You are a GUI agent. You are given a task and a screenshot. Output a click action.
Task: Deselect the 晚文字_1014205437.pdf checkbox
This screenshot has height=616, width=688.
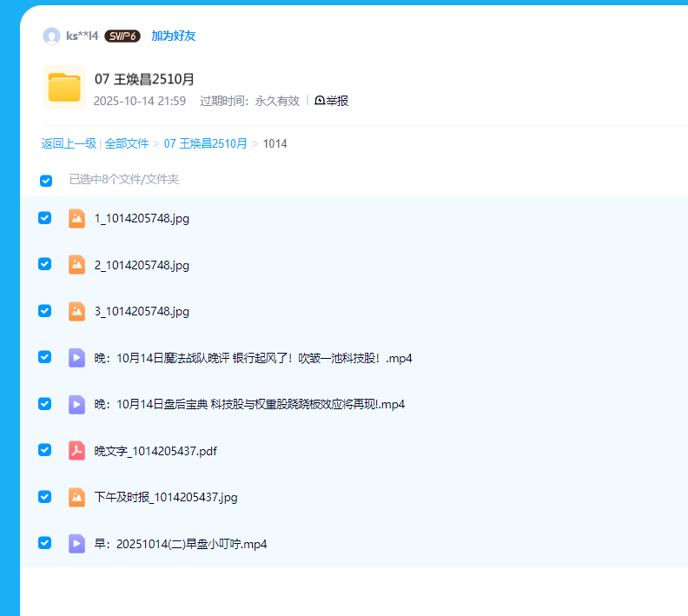(x=45, y=449)
